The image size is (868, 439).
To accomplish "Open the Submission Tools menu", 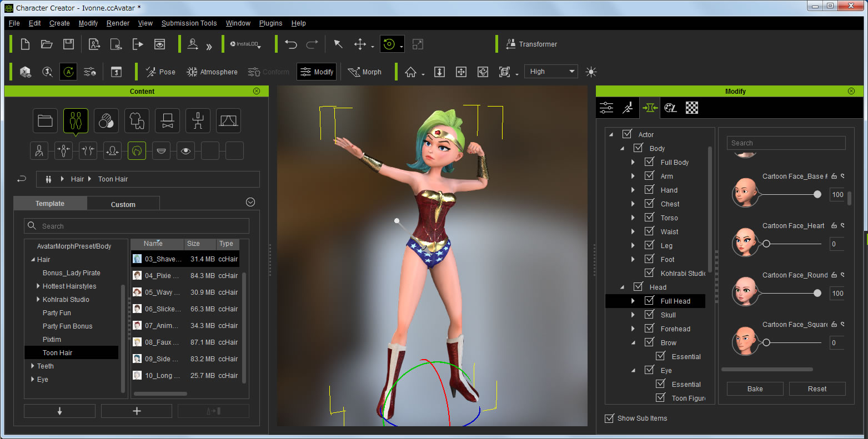I will tap(189, 23).
